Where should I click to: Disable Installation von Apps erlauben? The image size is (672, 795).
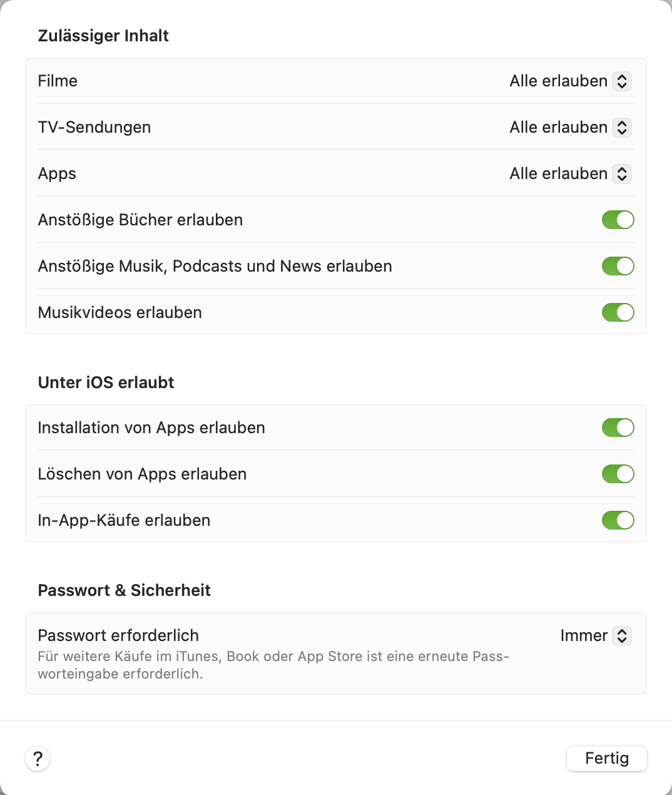pos(618,428)
